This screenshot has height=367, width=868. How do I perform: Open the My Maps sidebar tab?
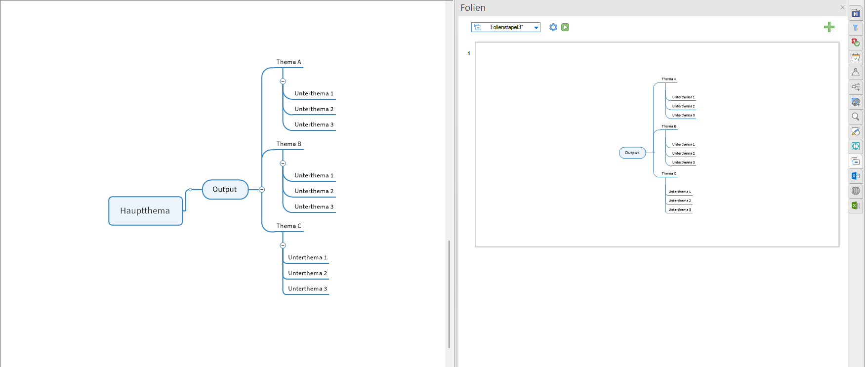pyautogui.click(x=856, y=13)
